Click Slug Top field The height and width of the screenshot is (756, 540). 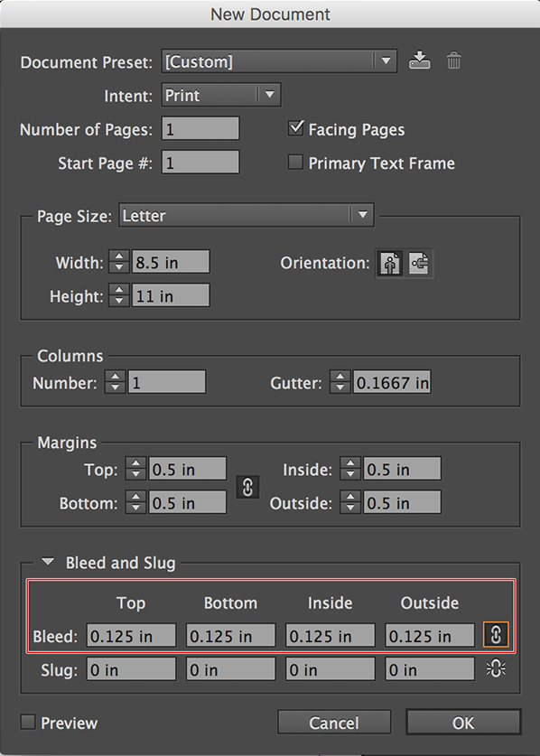(131, 668)
